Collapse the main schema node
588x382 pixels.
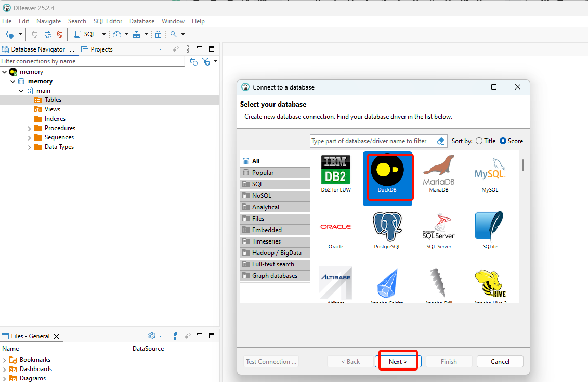coord(21,91)
